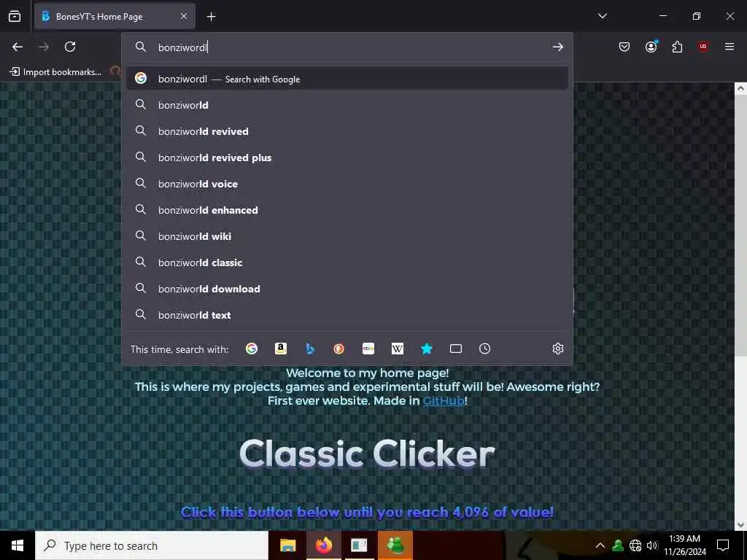The height and width of the screenshot is (560, 747).
Task: Search this time with Amazon icon
Action: [281, 349]
